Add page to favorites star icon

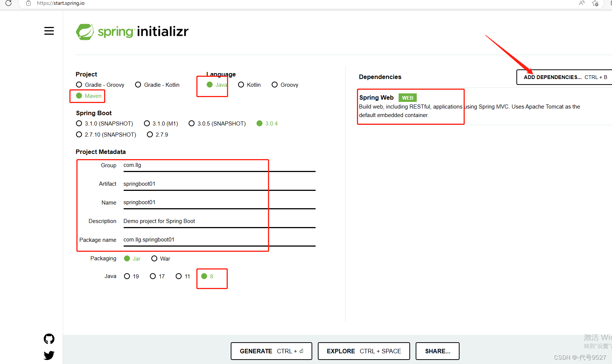pyautogui.click(x=595, y=3)
